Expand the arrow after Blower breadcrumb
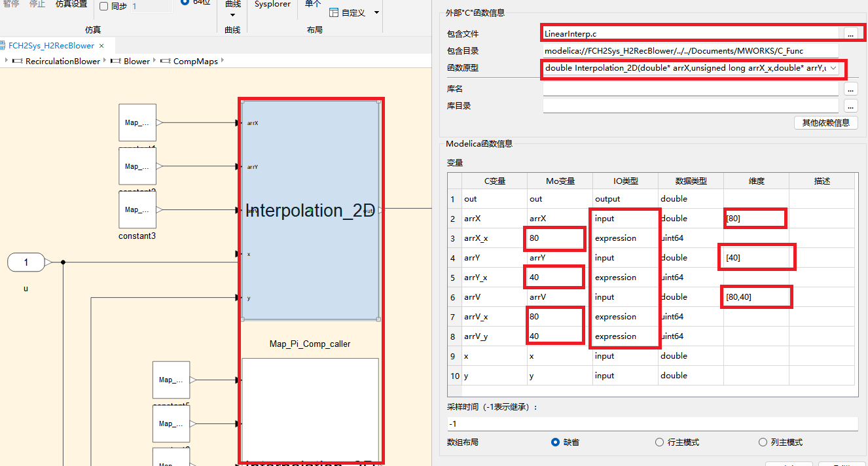Image resolution: width=868 pixels, height=466 pixels. coord(155,61)
